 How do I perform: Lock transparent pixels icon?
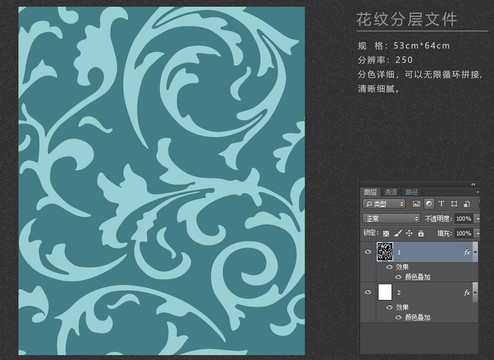pos(386,233)
